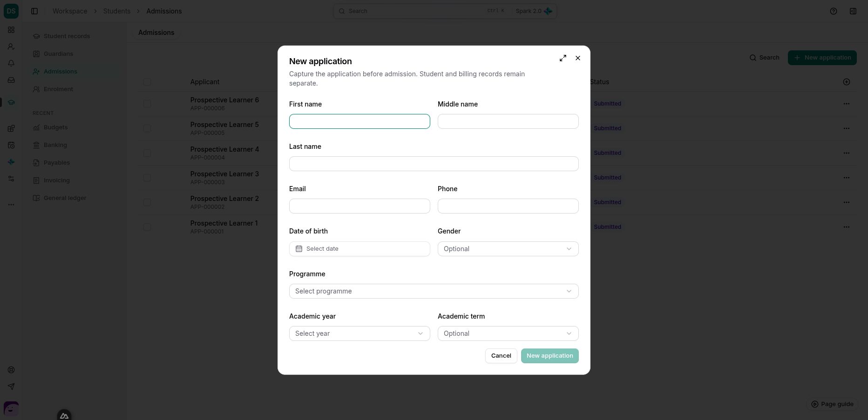This screenshot has width=868, height=420.
Task: Click the Students breadcrumb link
Action: click(x=117, y=11)
